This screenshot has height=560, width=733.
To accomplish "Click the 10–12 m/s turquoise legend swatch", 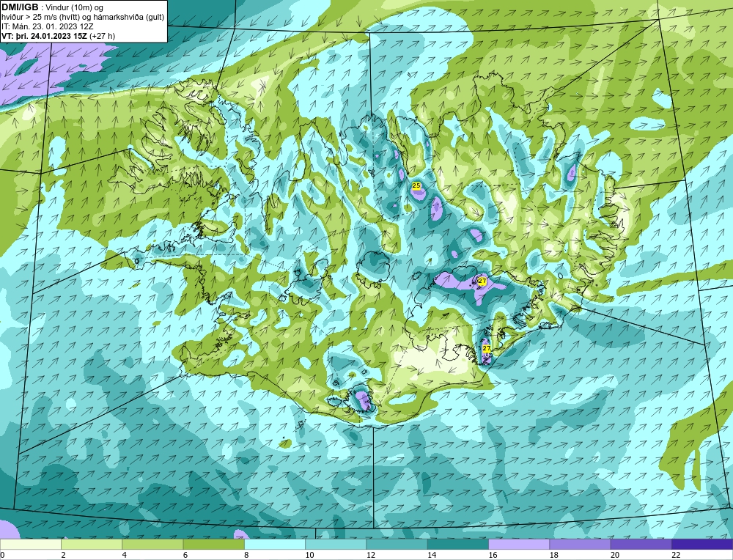I will tap(336, 544).
